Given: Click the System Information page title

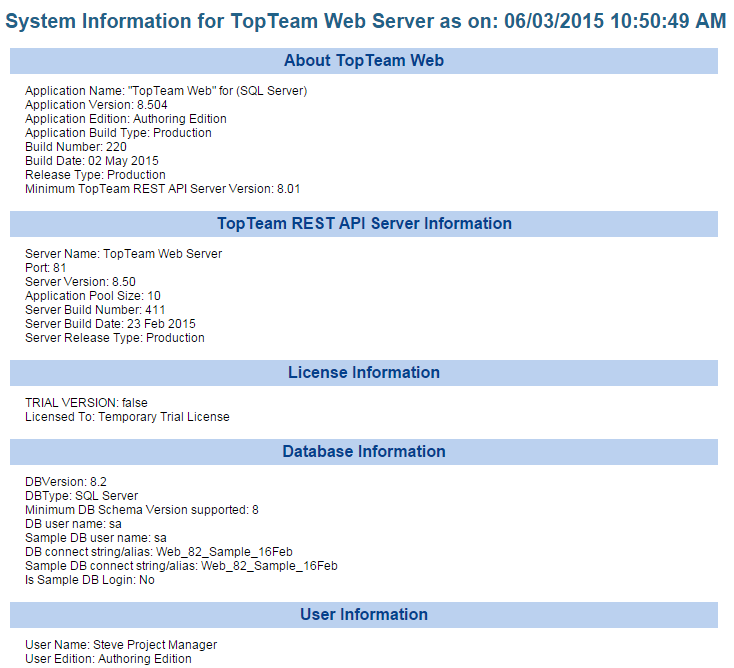Looking at the screenshot, I should pyautogui.click(x=366, y=22).
